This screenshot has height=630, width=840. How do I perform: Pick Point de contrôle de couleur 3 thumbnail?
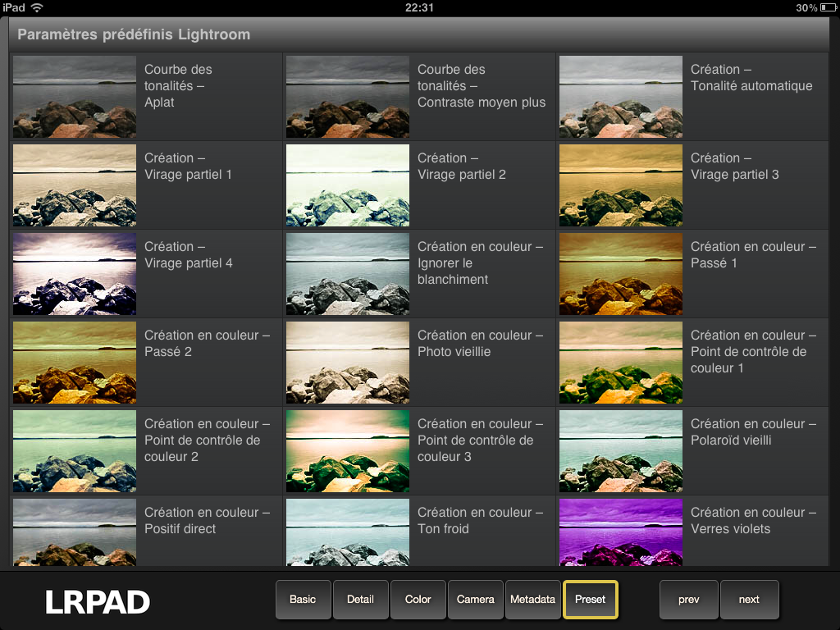[348, 451]
